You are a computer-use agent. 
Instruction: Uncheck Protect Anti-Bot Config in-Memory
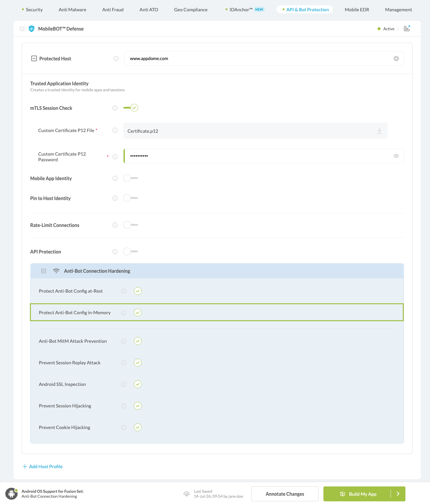click(138, 313)
